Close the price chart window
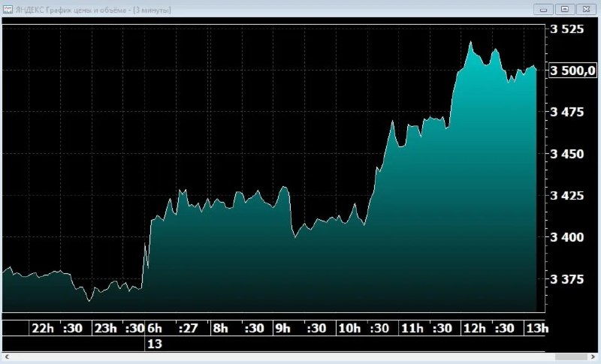The width and height of the screenshot is (601, 364). coord(586,9)
